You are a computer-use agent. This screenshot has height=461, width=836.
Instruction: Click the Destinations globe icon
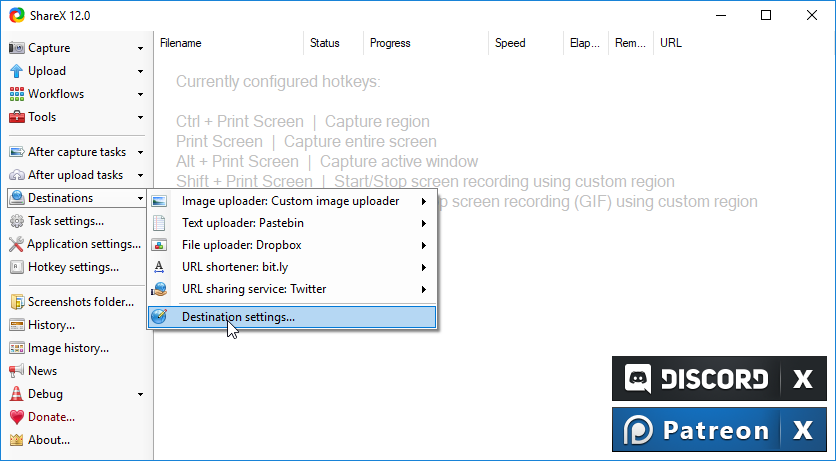17,198
